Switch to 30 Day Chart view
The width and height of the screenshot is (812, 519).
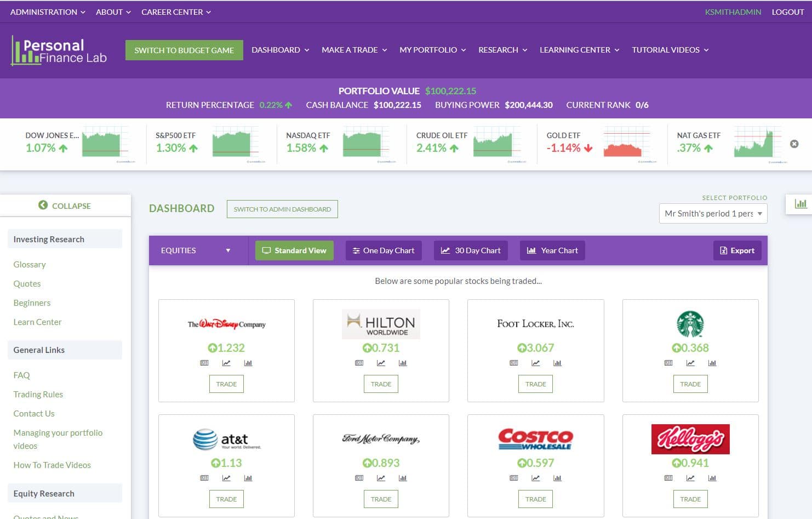click(x=471, y=250)
